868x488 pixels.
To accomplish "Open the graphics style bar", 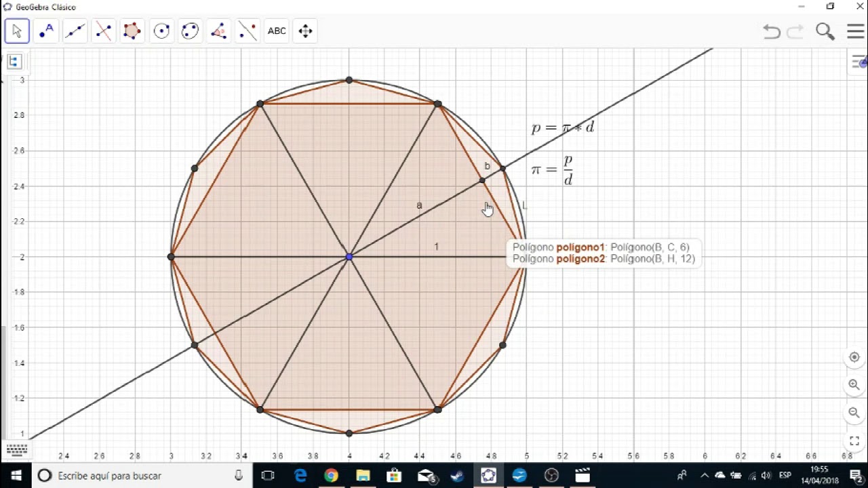I will point(859,62).
